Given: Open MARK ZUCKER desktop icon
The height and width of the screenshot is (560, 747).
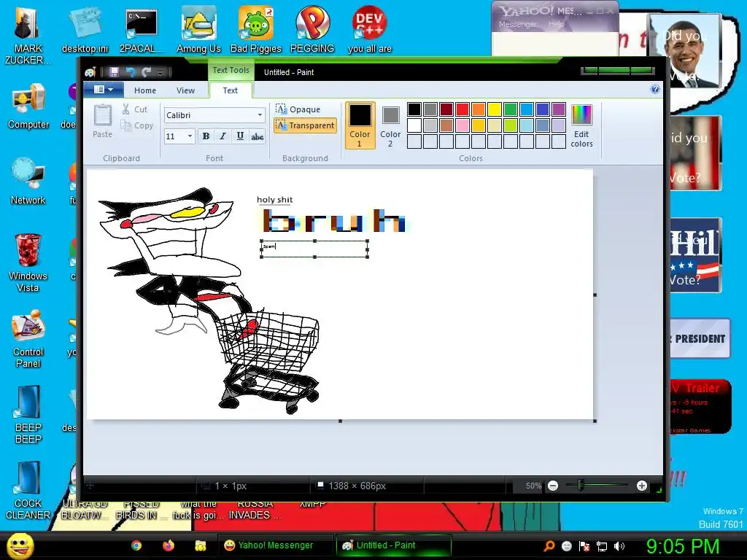Looking at the screenshot, I should pos(28,36).
